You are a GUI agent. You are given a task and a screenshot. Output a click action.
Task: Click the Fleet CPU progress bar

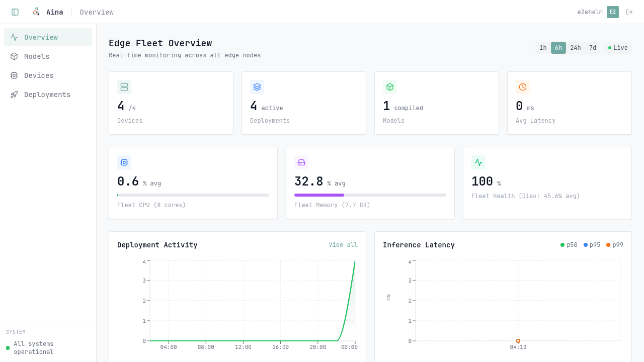[193, 195]
